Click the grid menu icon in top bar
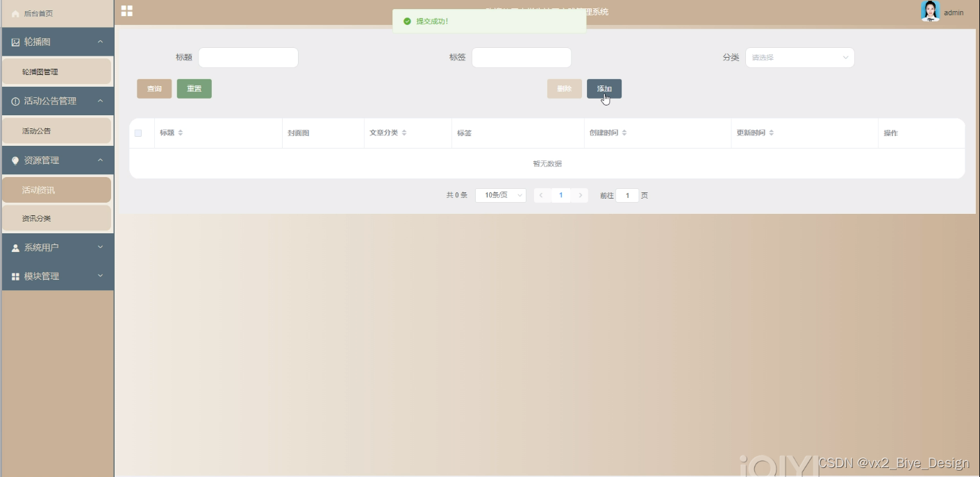 point(127,10)
